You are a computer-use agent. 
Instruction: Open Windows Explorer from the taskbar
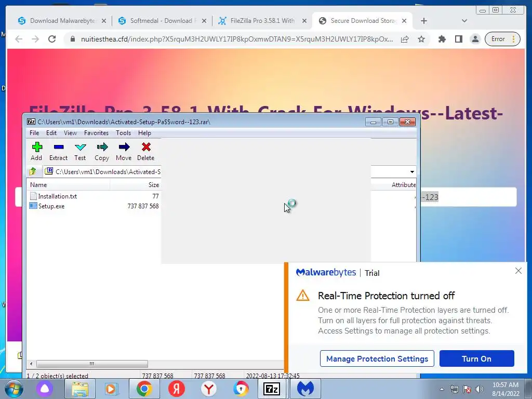tap(79, 389)
